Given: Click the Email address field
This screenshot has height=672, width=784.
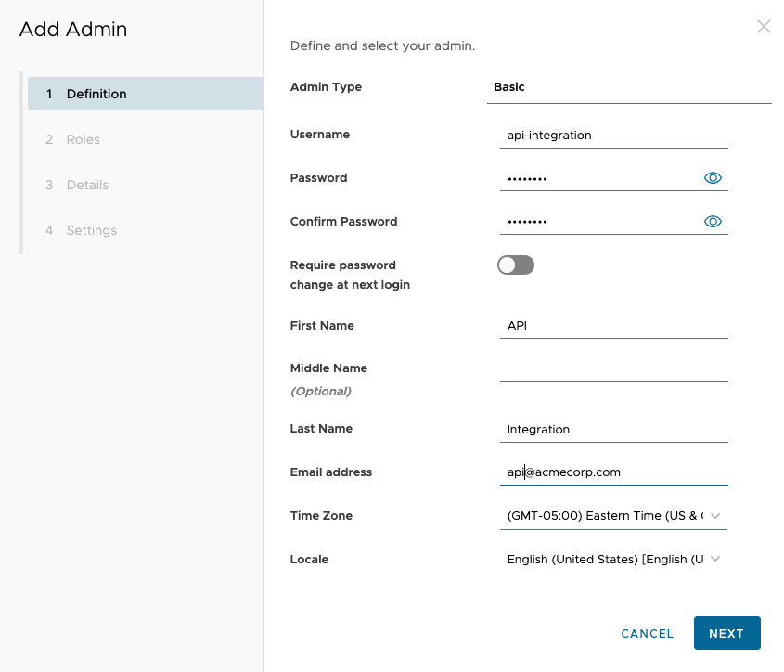Looking at the screenshot, I should [x=612, y=472].
